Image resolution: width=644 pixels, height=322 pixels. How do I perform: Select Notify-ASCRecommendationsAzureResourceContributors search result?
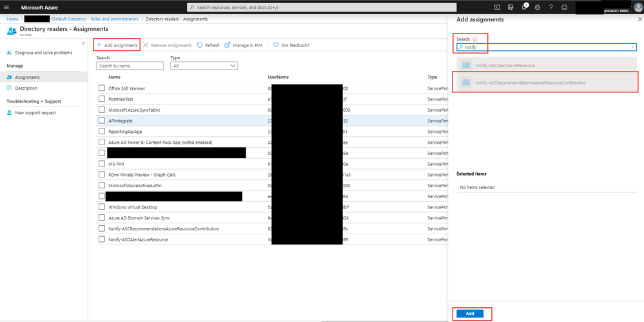547,83
